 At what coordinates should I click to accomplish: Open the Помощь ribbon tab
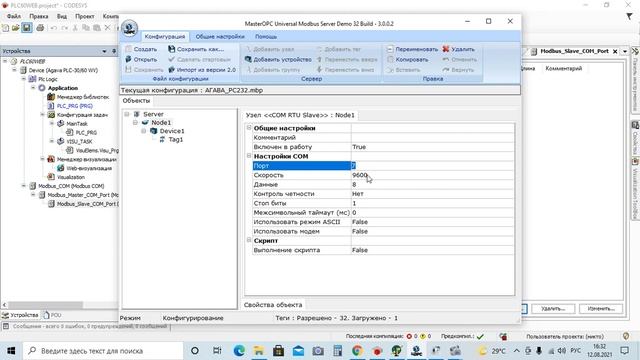[x=266, y=36]
